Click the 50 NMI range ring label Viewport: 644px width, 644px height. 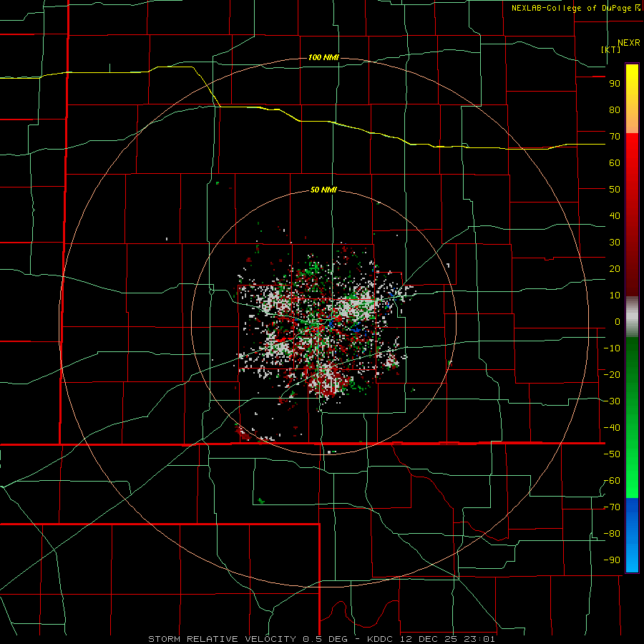coord(323,190)
